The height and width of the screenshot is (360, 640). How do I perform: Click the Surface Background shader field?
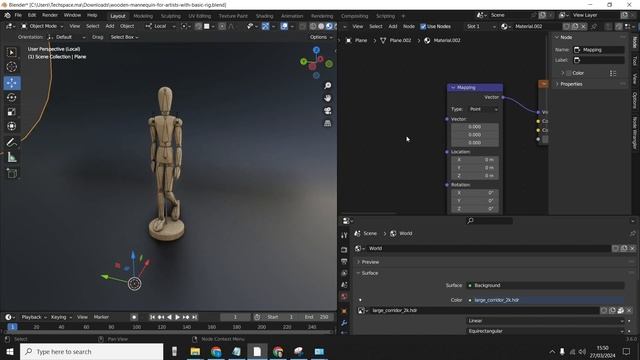(x=545, y=285)
